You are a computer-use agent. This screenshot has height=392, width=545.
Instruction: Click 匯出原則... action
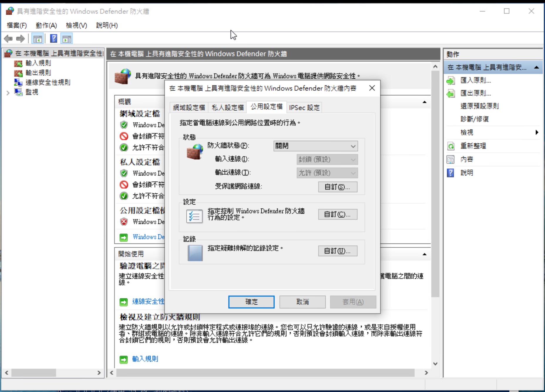coord(475,93)
